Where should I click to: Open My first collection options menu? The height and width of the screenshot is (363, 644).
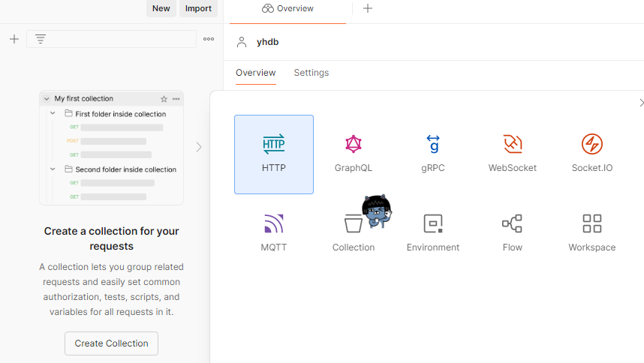click(x=176, y=99)
